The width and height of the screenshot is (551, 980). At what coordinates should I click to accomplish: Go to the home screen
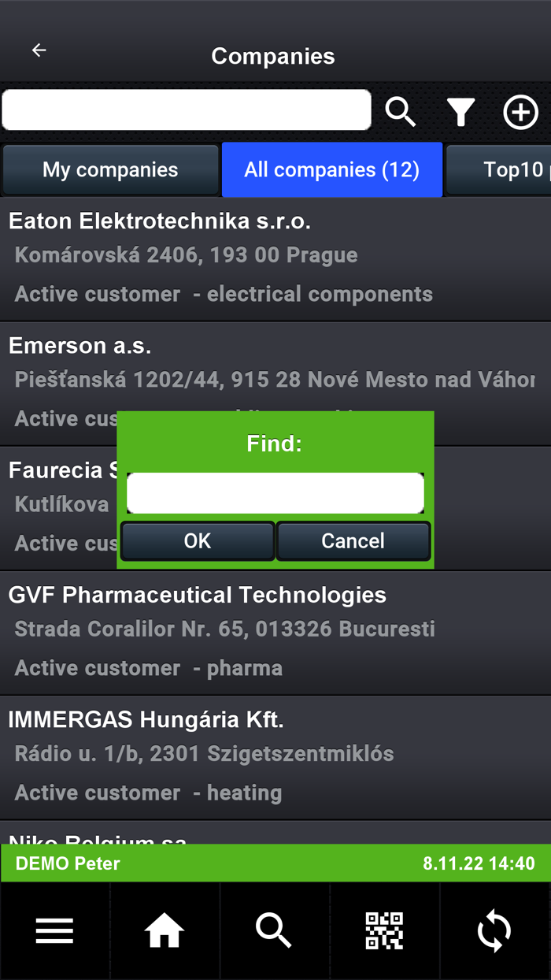point(164,930)
